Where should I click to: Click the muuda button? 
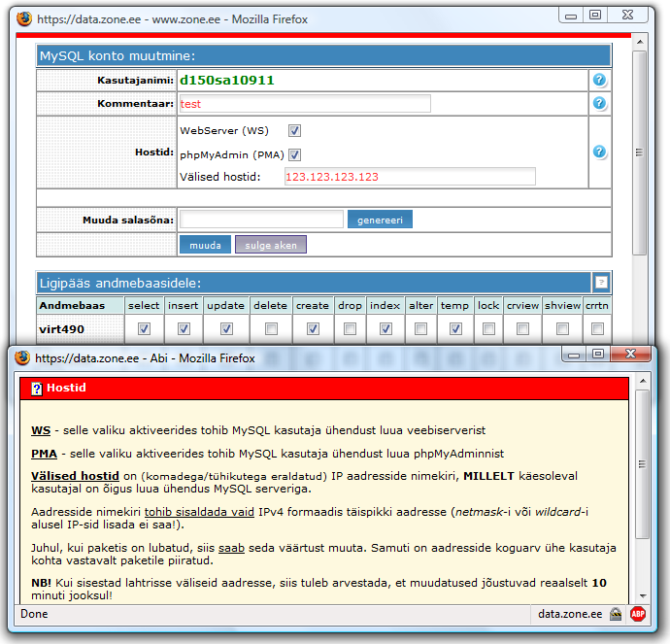click(205, 245)
